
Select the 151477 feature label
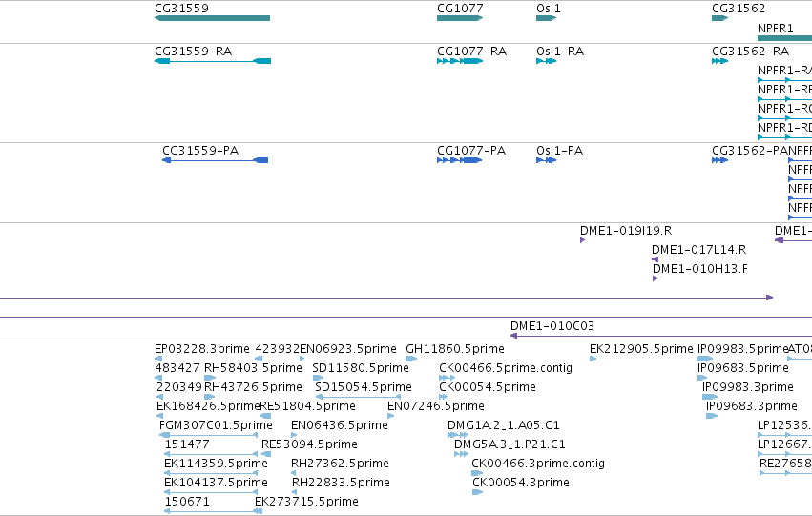pyautogui.click(x=187, y=444)
